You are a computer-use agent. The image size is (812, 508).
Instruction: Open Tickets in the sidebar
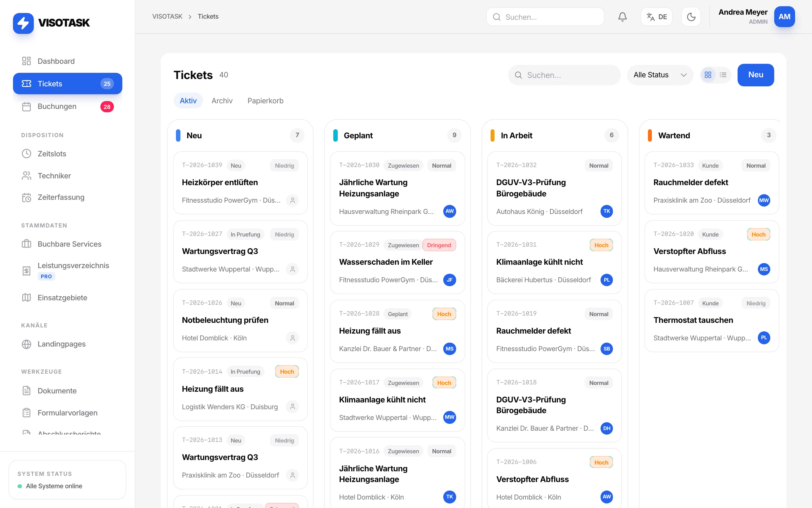point(67,84)
